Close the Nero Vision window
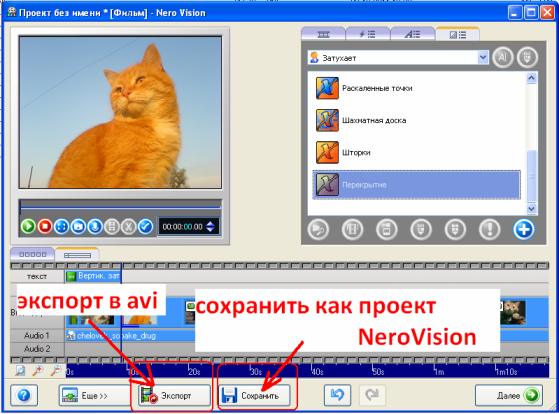Image resolution: width=559 pixels, height=414 pixels. coord(547,13)
